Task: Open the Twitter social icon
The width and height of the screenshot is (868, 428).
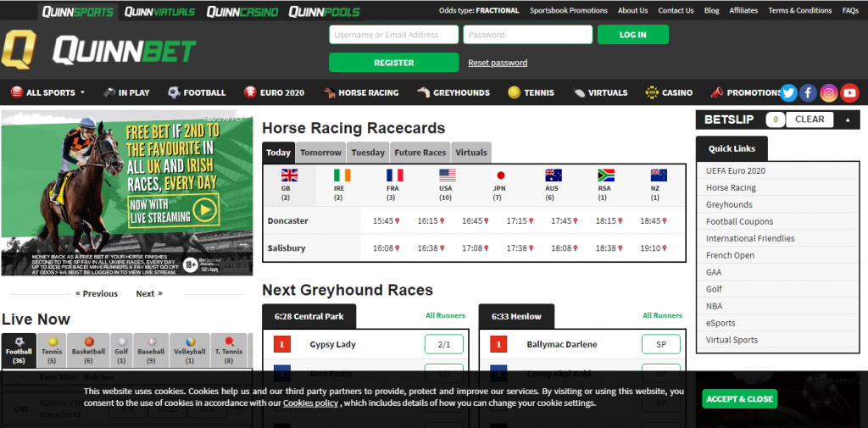Action: (788, 93)
